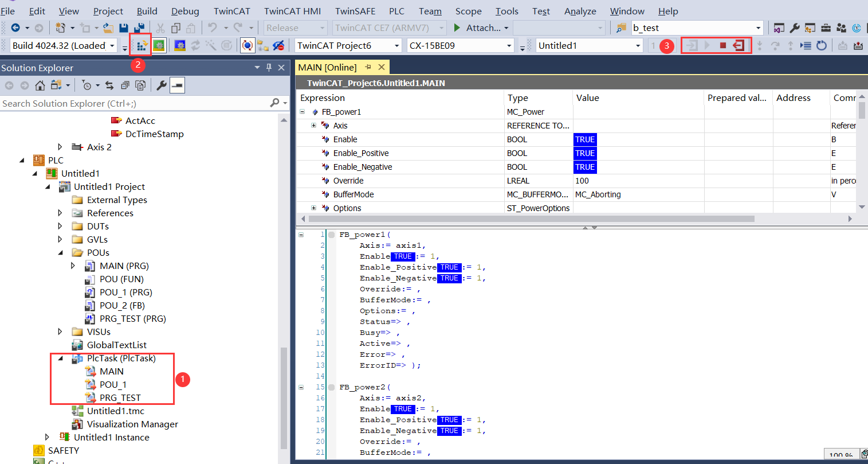Collapse the FB_power2 code block

tap(301, 387)
